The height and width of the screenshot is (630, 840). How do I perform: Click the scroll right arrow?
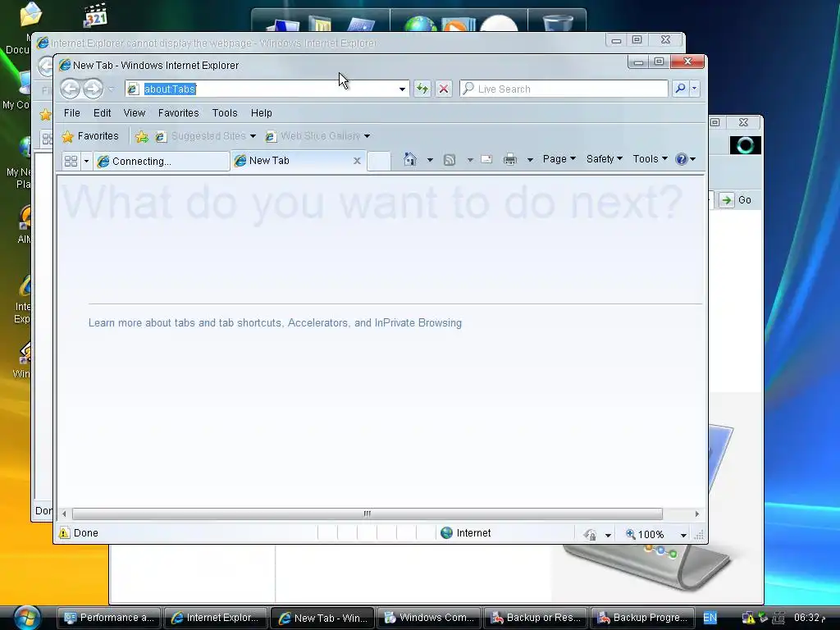[x=697, y=514]
